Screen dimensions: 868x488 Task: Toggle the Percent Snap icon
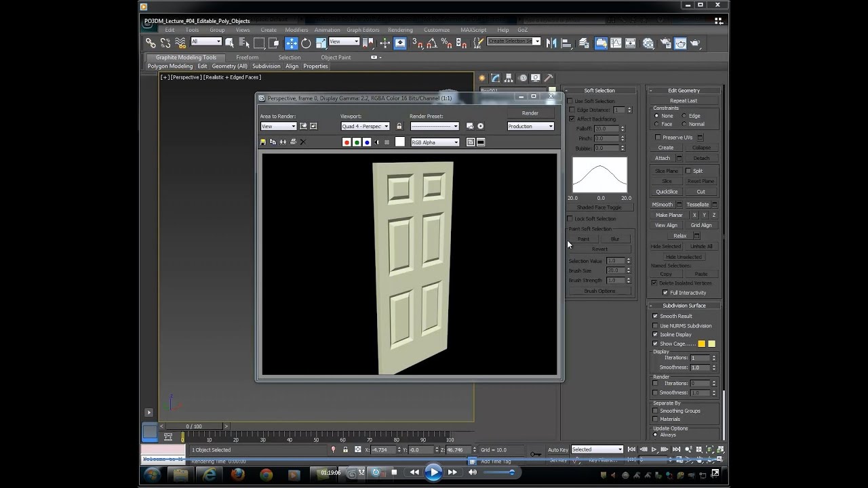pyautogui.click(x=446, y=43)
